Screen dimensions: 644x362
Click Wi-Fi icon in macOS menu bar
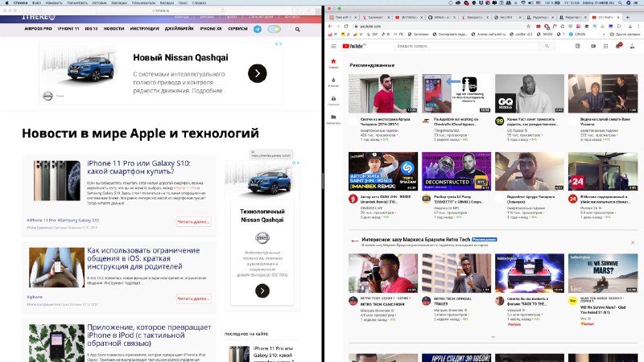pyautogui.click(x=522, y=2)
